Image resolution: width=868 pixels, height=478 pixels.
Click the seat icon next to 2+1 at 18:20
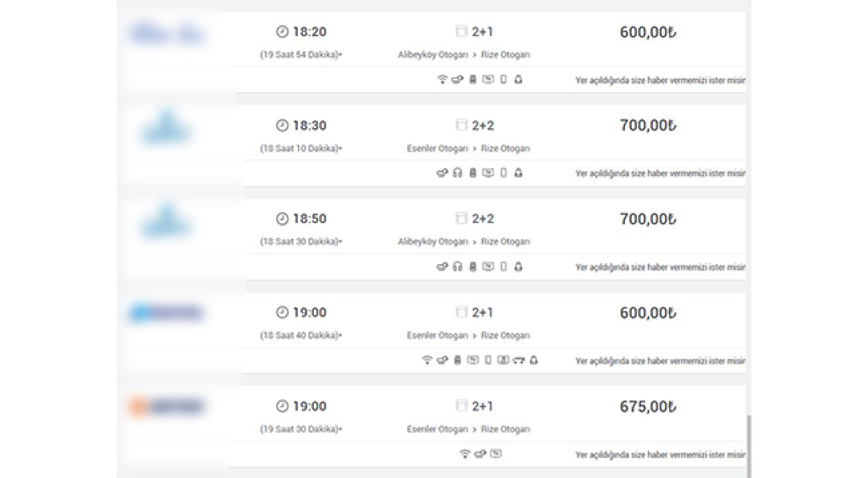[462, 31]
